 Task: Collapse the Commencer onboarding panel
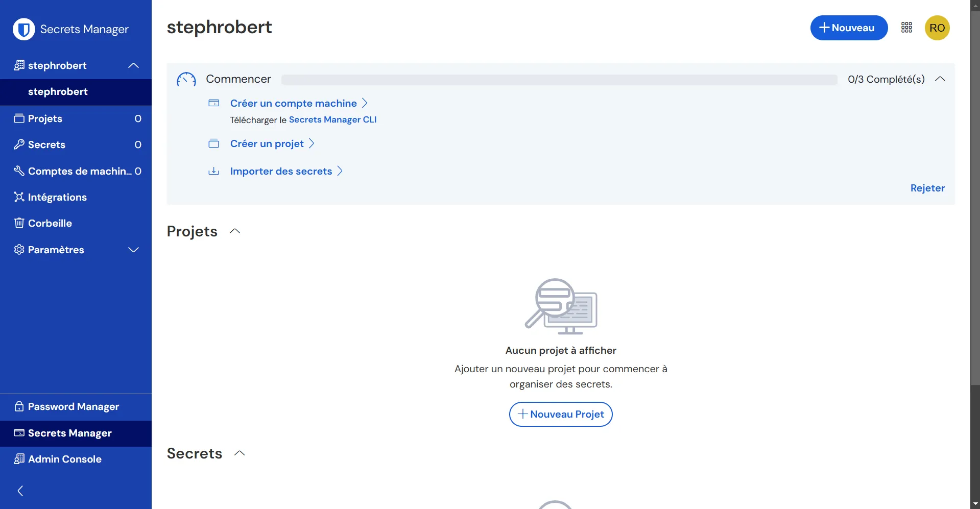pos(940,79)
